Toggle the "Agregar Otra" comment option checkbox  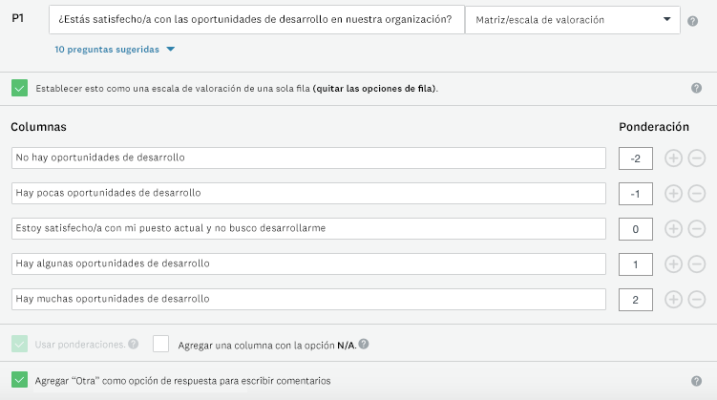pyautogui.click(x=20, y=380)
